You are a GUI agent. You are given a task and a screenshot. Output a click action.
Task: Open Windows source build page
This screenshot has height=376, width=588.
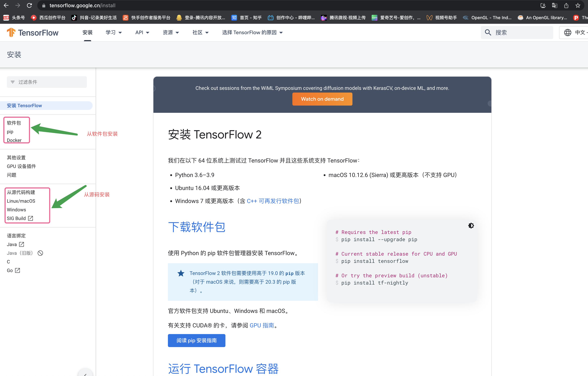16,210
